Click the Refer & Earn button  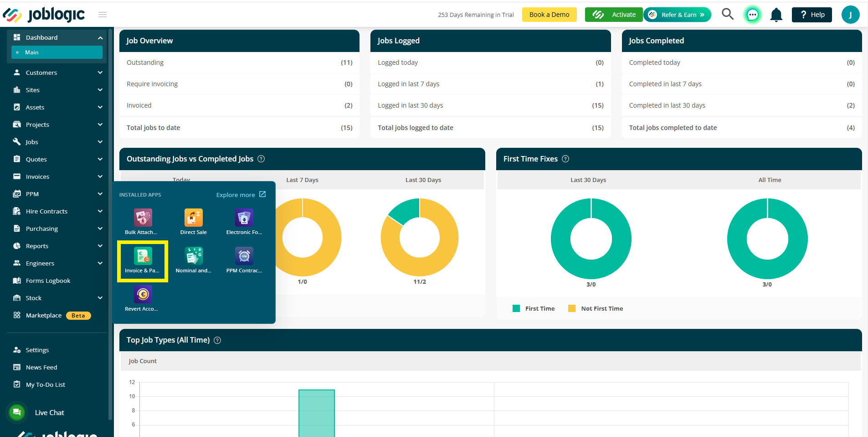coord(678,15)
